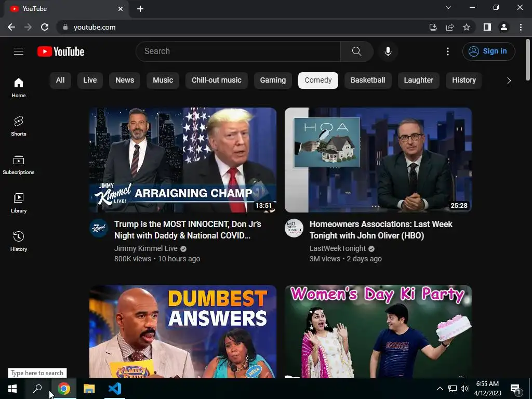Open Homeowners Associations video title
Screen dimensions: 532x399
(x=381, y=230)
